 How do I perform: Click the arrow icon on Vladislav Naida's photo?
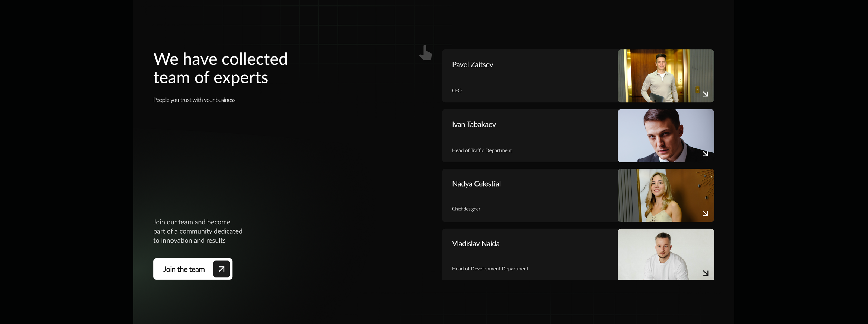point(706,273)
